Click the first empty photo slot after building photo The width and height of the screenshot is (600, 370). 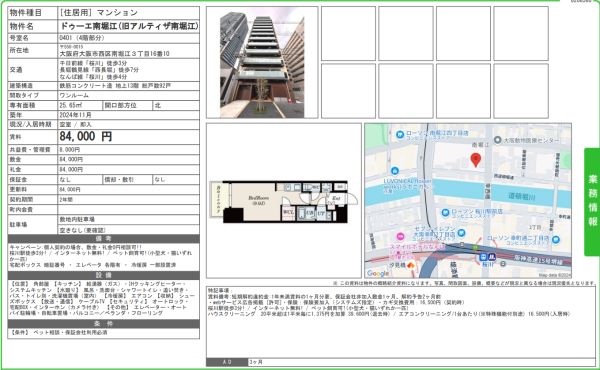[x=348, y=34]
